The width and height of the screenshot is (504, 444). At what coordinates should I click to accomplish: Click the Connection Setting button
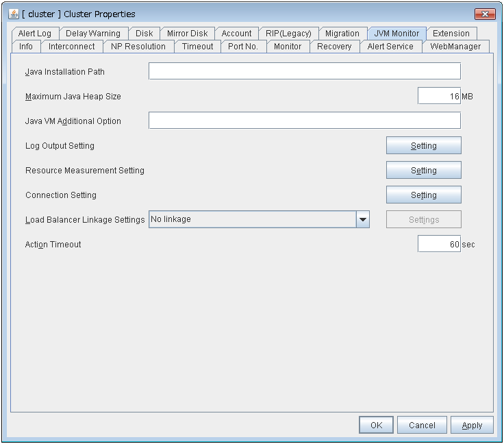[x=423, y=195]
